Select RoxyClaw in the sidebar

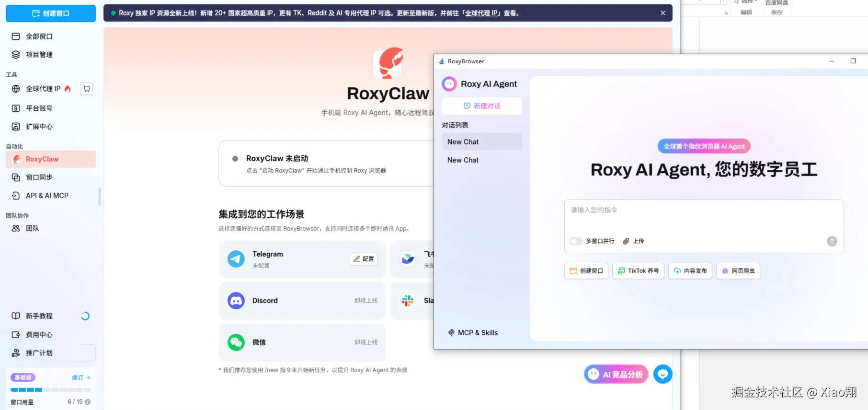click(51, 159)
